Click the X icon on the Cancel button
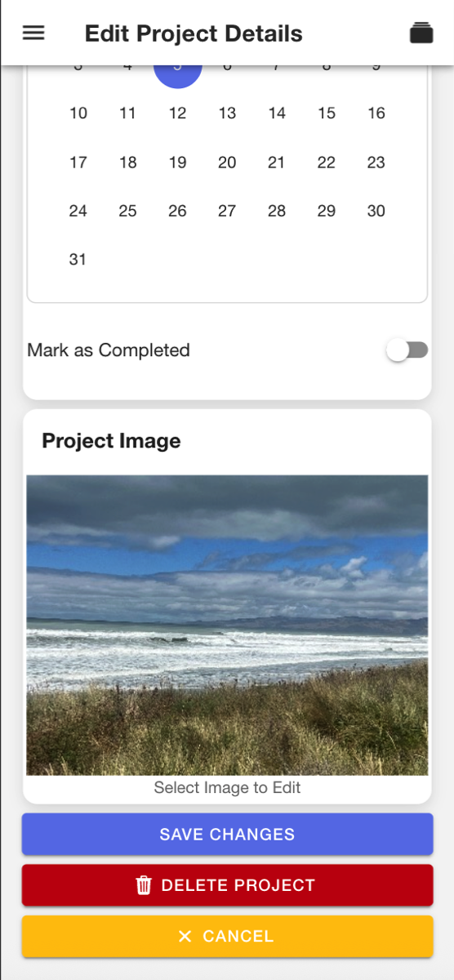454x980 pixels. pyautogui.click(x=185, y=936)
